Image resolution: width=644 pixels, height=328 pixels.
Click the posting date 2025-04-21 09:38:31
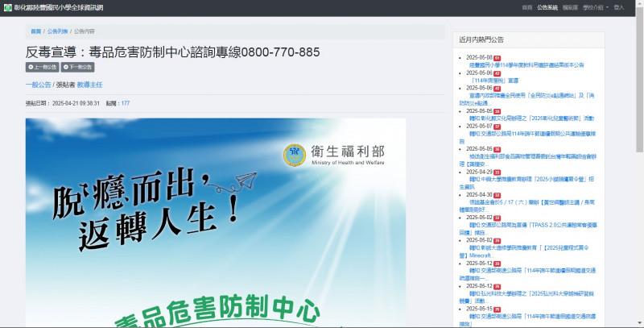(x=76, y=103)
